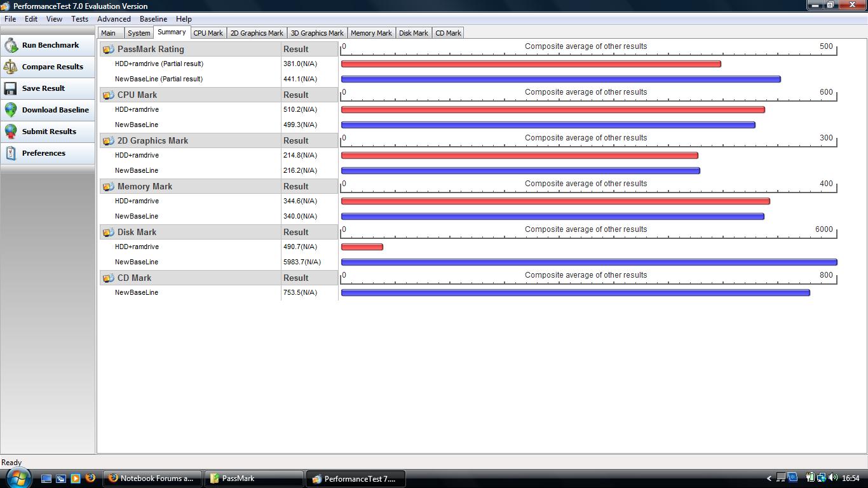Switch to the CPU Mark tab
This screenshot has width=868, height=488.
coord(208,33)
